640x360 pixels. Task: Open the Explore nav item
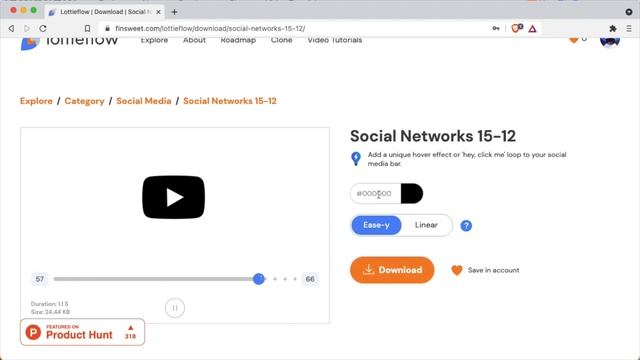pyautogui.click(x=154, y=40)
